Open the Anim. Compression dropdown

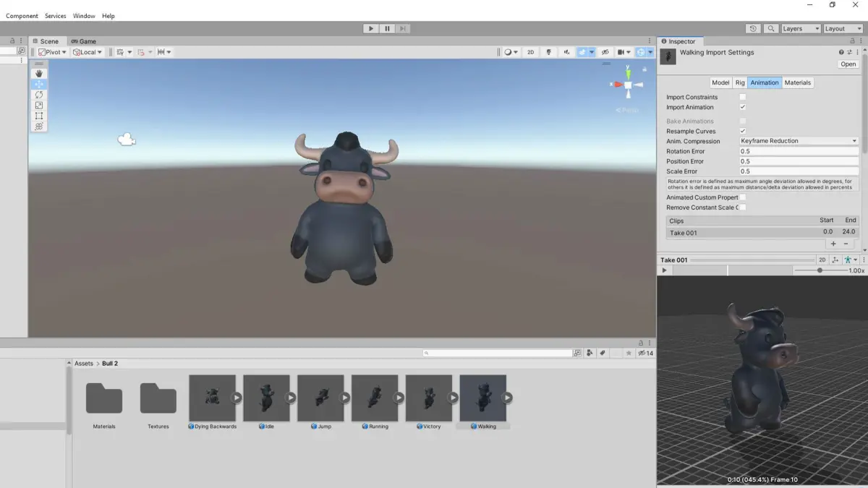(799, 141)
